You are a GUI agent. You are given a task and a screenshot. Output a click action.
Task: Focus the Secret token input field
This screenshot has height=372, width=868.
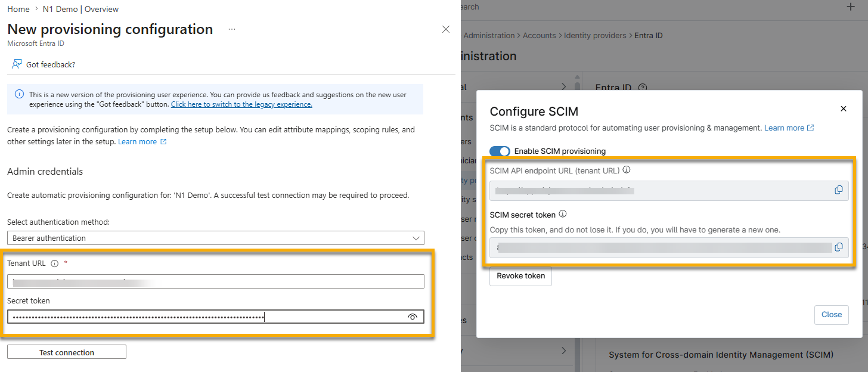click(x=216, y=317)
